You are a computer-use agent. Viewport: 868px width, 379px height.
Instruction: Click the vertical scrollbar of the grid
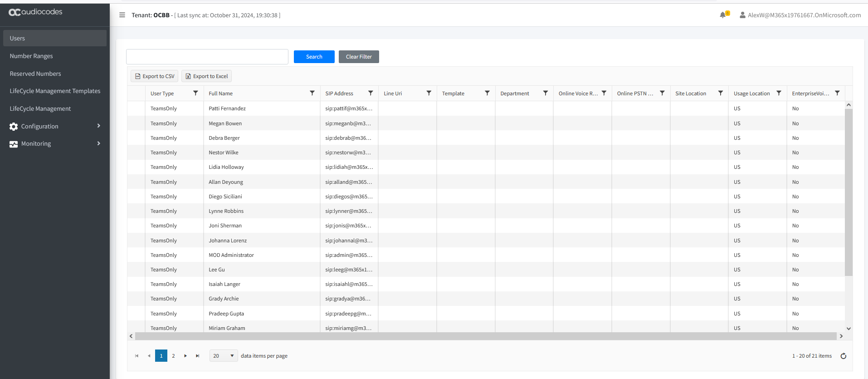coord(848,192)
